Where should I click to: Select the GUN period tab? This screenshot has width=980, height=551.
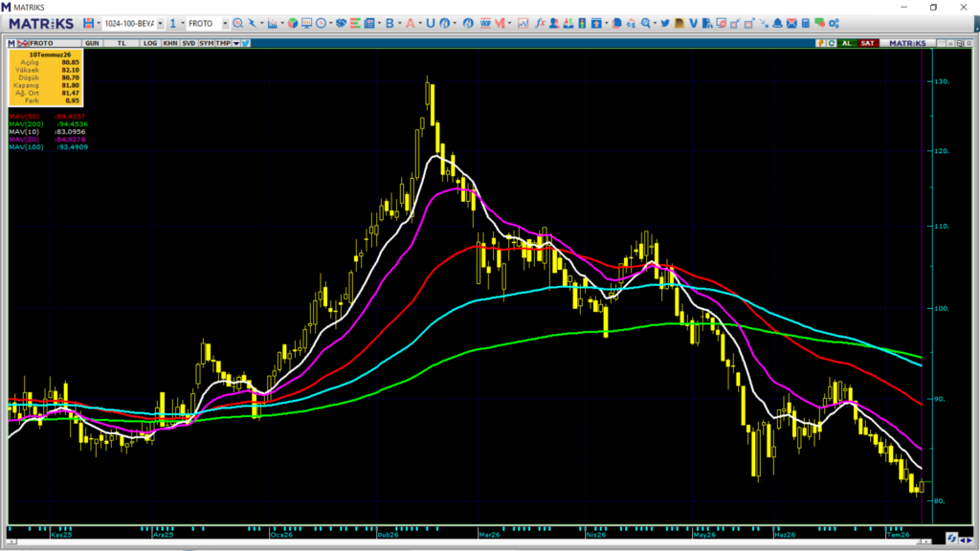coord(92,43)
